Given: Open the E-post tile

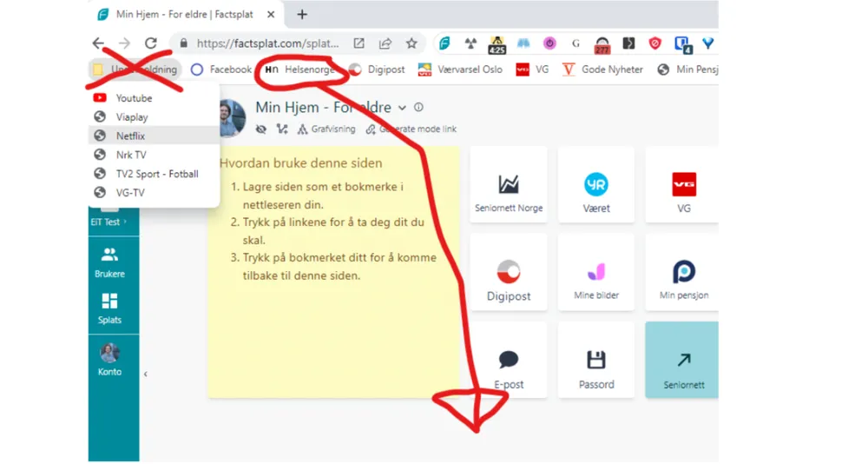Looking at the screenshot, I should 508,367.
